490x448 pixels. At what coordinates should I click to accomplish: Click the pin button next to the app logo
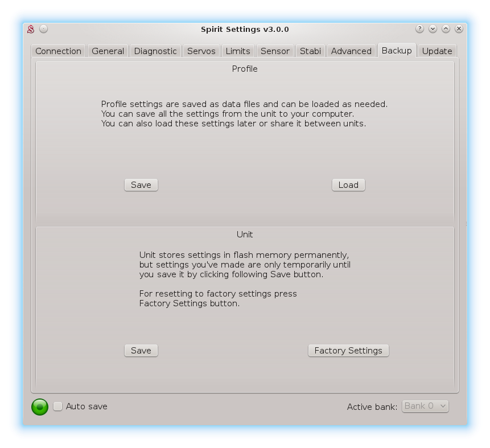(x=44, y=29)
